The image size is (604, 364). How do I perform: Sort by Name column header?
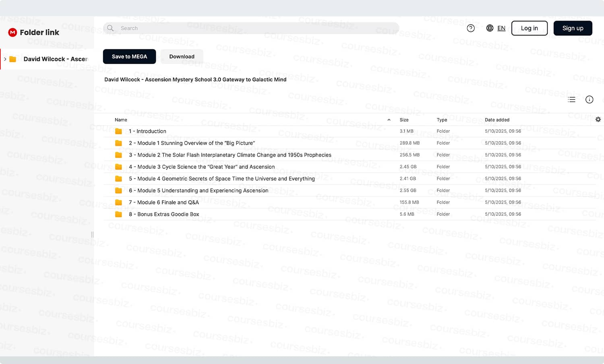tap(121, 120)
